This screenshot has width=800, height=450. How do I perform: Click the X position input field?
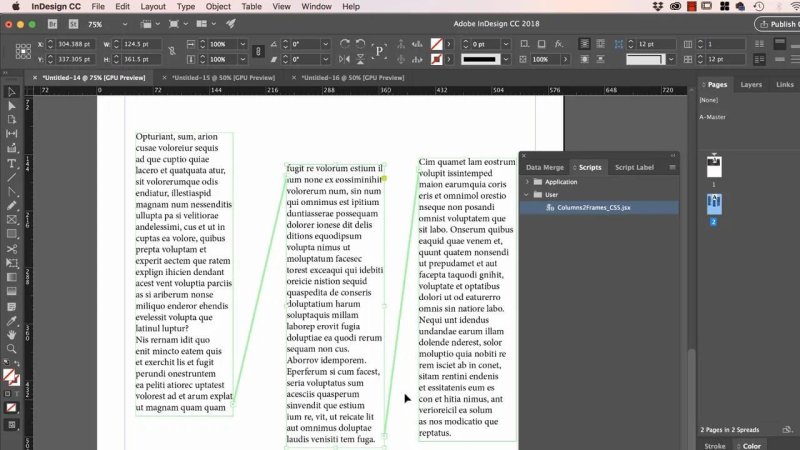coord(74,44)
